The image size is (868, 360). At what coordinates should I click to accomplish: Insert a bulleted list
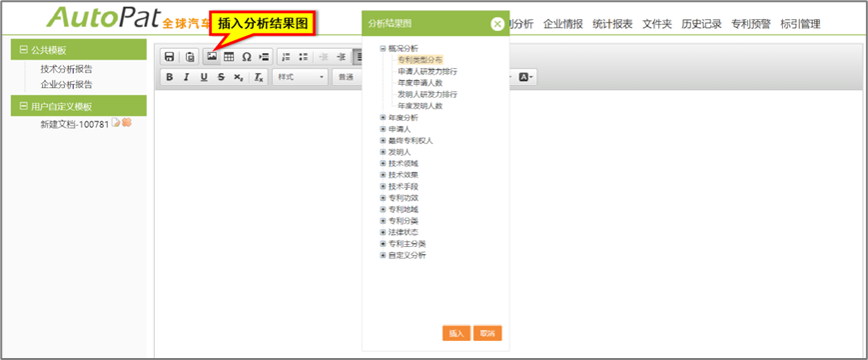(x=303, y=56)
